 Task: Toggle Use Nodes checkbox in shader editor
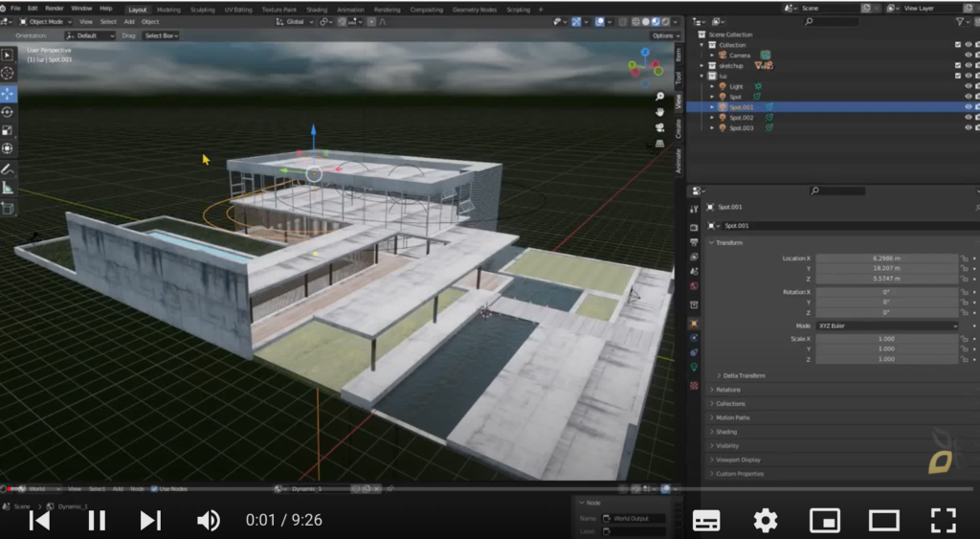[x=154, y=489]
